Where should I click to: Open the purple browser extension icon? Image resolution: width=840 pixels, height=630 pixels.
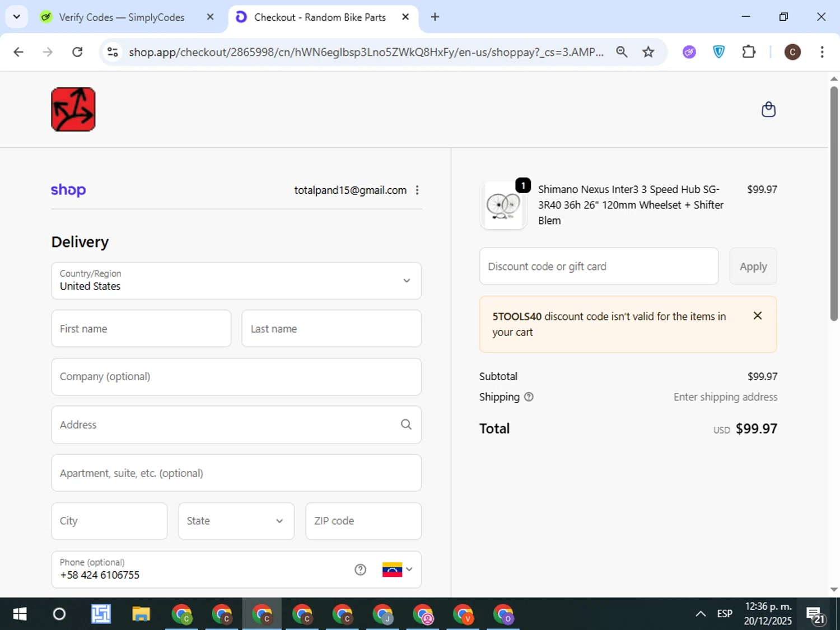pyautogui.click(x=689, y=52)
